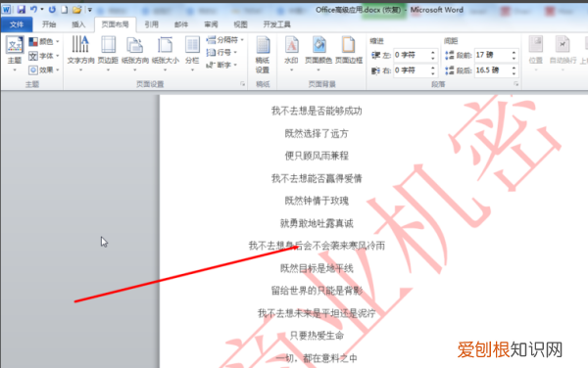
Task: Click the New document icon
Action: [x=64, y=10]
